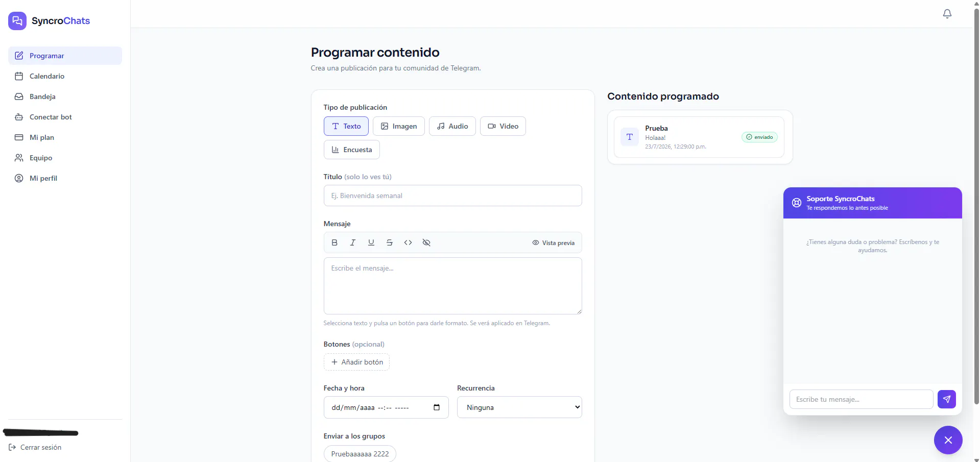Select Video publication type

coord(503,126)
